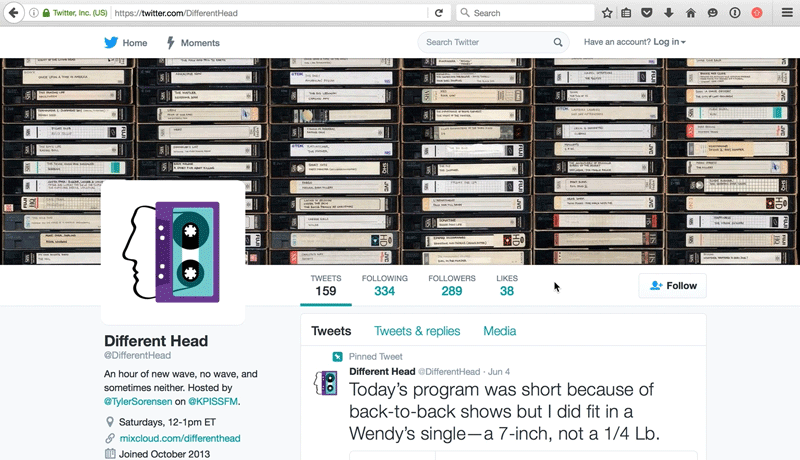Screen dimensions: 800x460
Task: Open site info icon in address bar
Action: tap(34, 13)
